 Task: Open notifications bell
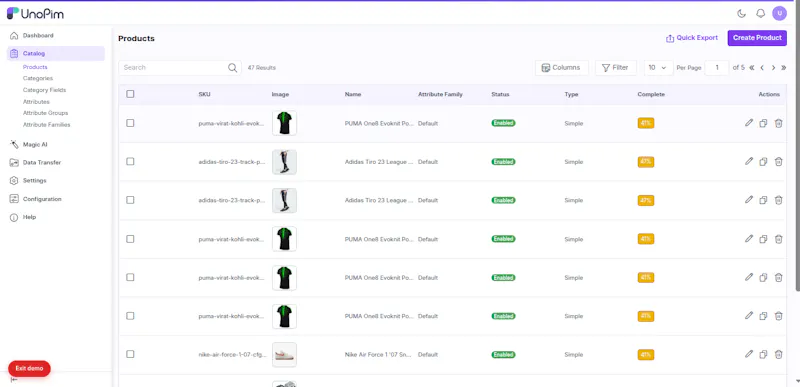[760, 14]
